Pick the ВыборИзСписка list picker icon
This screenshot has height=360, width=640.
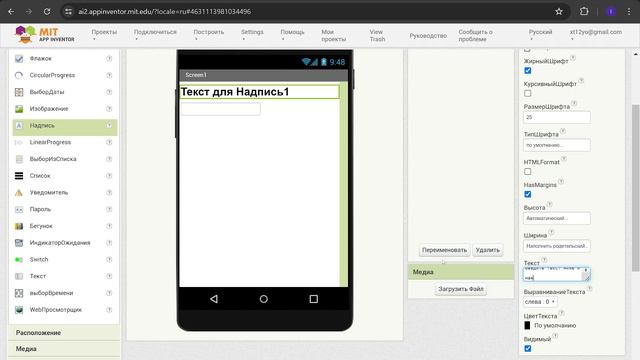click(19, 159)
